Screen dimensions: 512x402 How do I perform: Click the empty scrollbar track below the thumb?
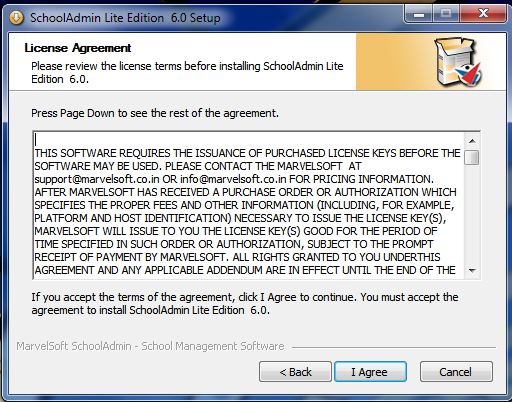coord(472,213)
